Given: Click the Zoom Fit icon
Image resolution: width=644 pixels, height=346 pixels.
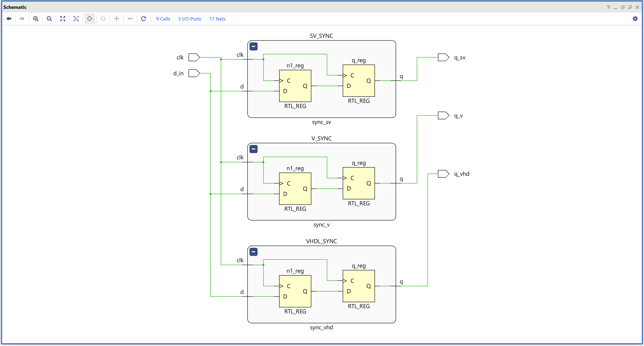Looking at the screenshot, I should tap(63, 19).
